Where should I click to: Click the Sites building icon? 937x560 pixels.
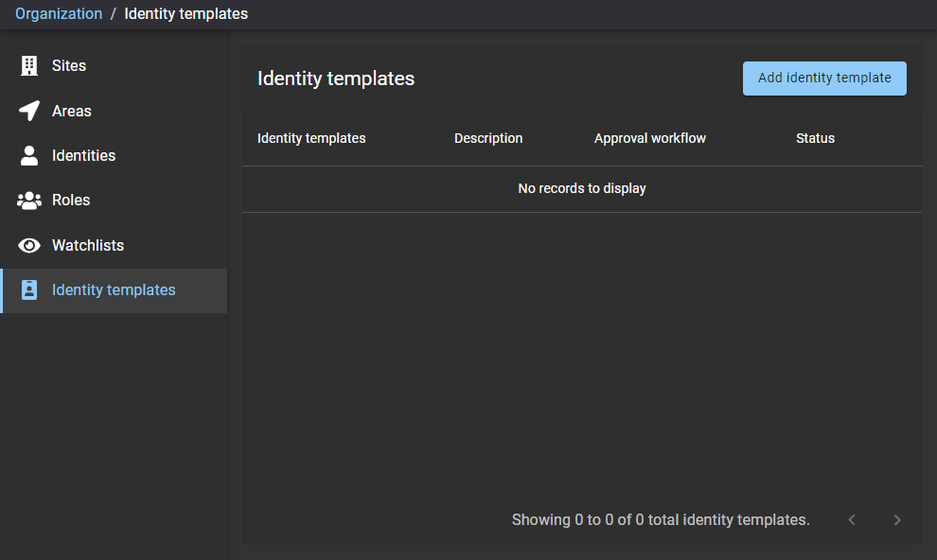pyautogui.click(x=29, y=66)
